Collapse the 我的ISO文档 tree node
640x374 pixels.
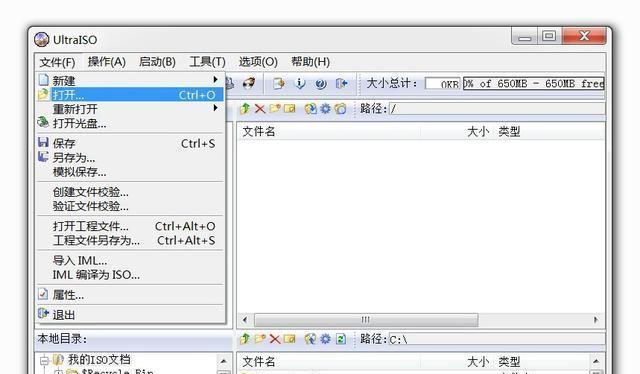click(44, 361)
